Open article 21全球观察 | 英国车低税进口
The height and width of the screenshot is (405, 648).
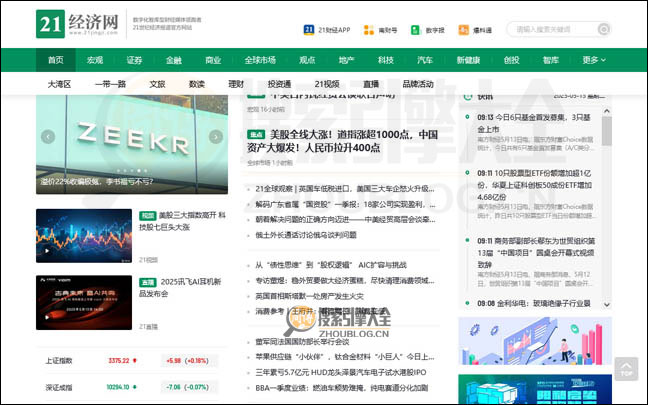(x=345, y=189)
